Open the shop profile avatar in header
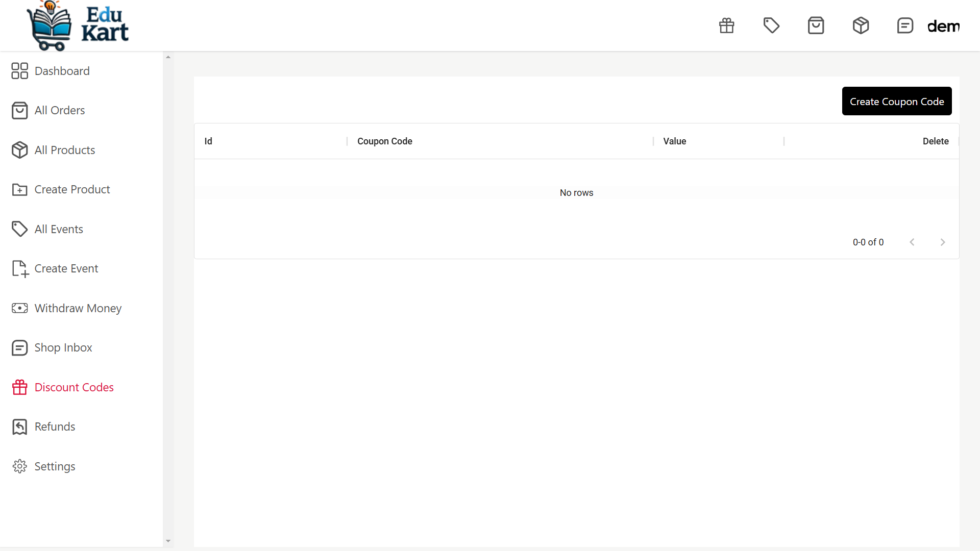 943,26
